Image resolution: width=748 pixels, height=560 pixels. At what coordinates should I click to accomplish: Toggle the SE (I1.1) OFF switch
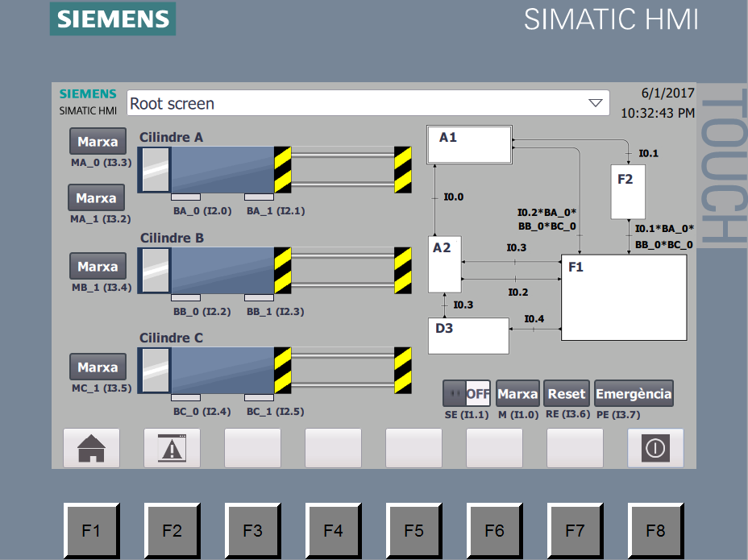(x=467, y=394)
